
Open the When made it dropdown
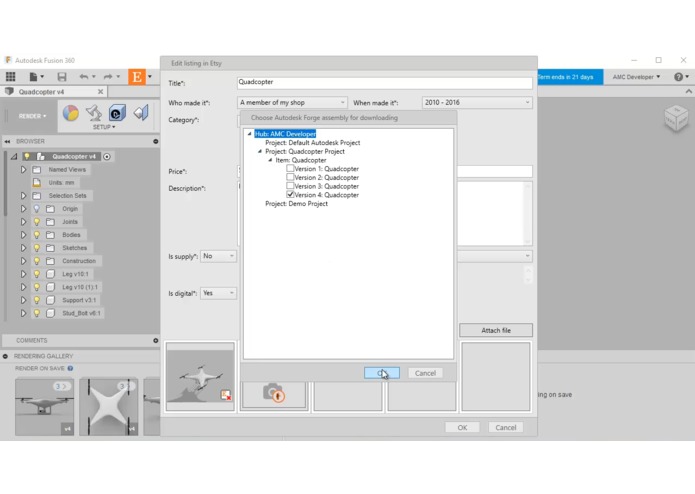(x=477, y=102)
